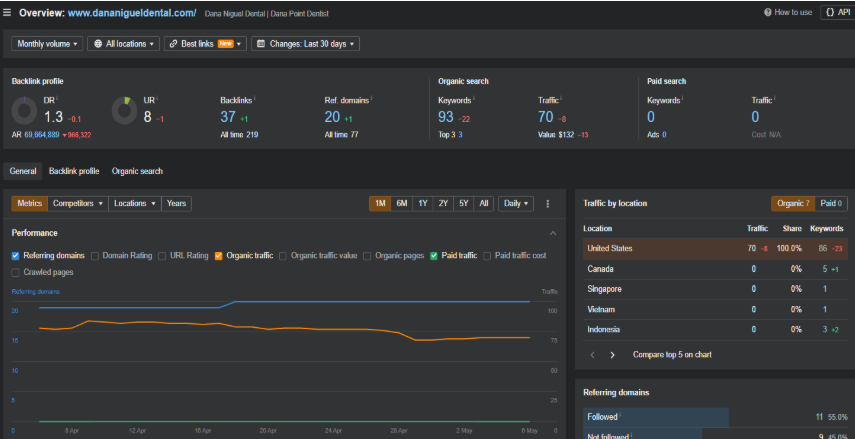Collapse the Performance section chevron
This screenshot has height=439, width=855.
click(x=553, y=233)
